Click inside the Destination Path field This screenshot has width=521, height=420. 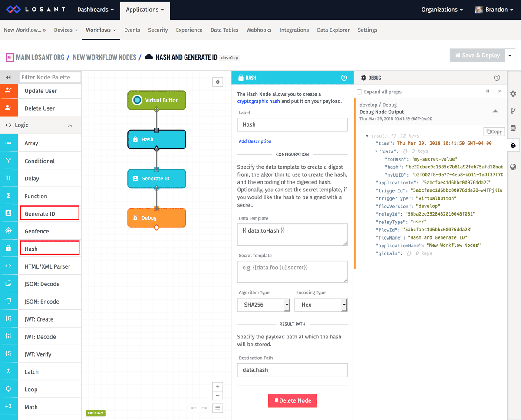coord(292,370)
